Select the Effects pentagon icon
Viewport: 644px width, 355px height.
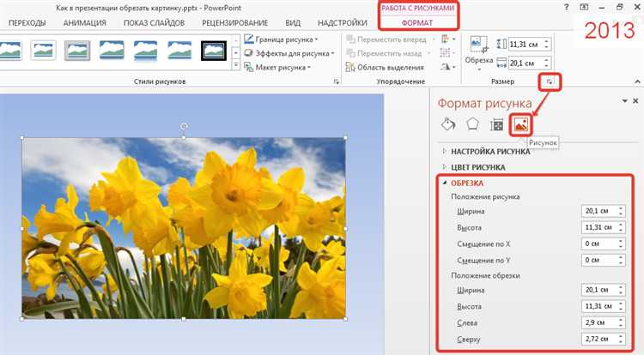pos(473,124)
